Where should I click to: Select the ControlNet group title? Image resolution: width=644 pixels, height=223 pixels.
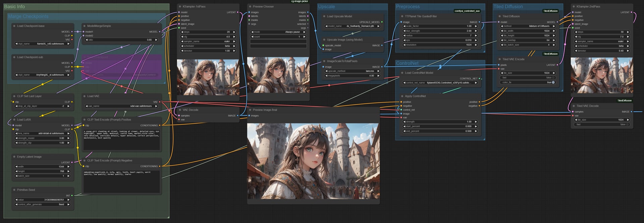pyautogui.click(x=407, y=63)
